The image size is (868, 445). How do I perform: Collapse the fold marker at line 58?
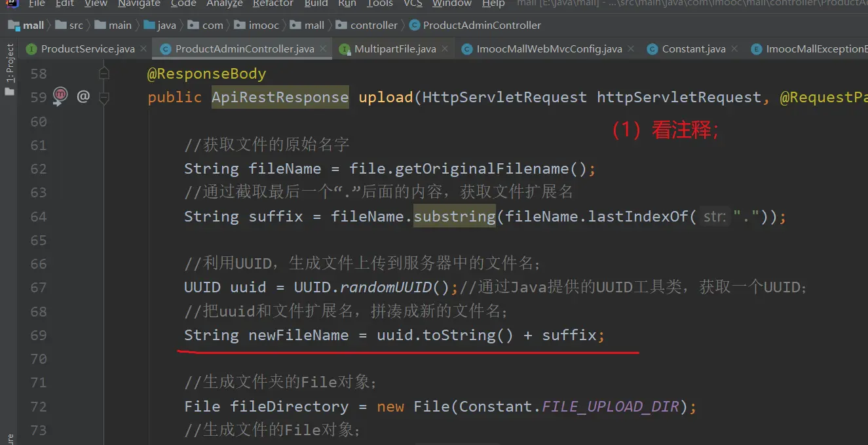click(104, 73)
